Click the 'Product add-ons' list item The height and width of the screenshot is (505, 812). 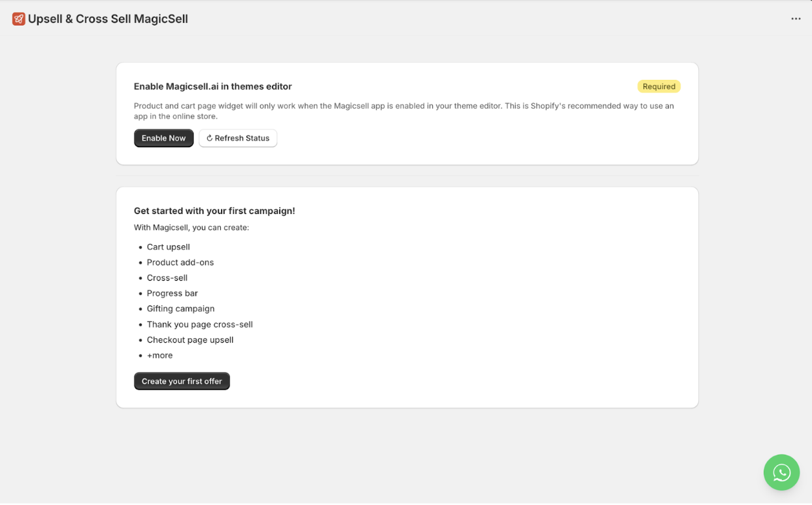point(180,262)
